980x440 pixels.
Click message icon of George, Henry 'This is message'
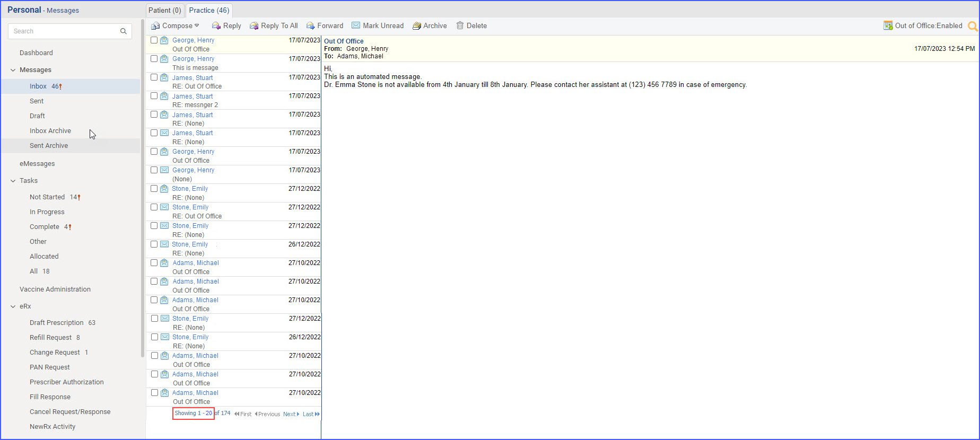click(x=164, y=59)
